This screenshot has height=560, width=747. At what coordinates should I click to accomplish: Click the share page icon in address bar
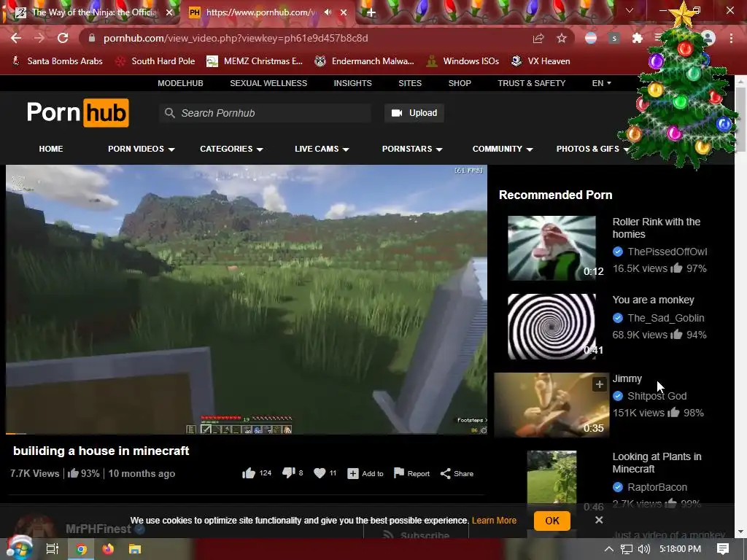[538, 38]
